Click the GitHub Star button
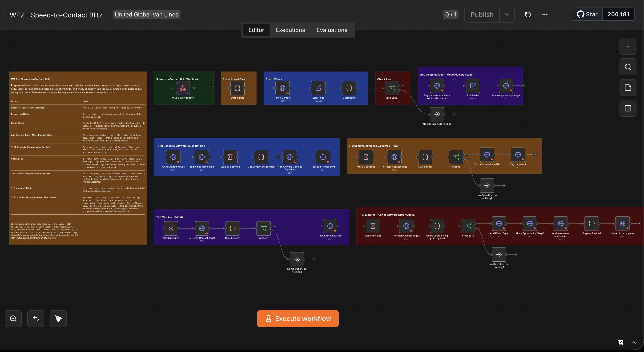This screenshot has height=352, width=644. (x=587, y=14)
